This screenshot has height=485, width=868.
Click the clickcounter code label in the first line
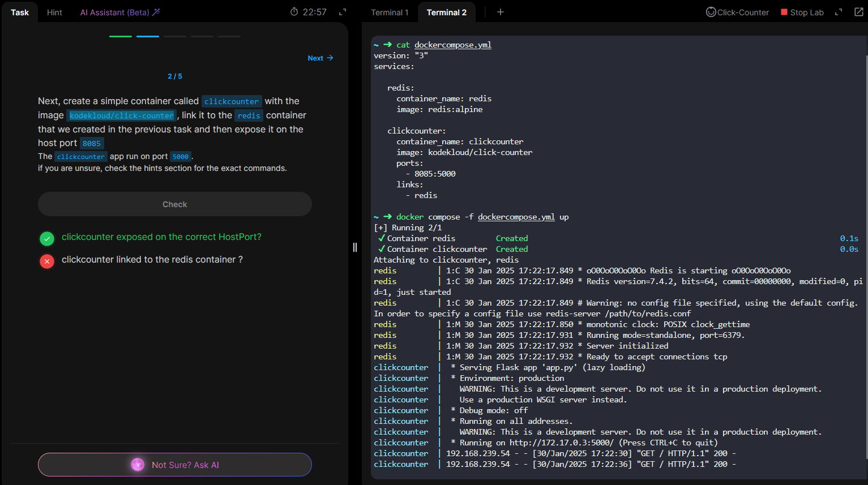pyautogui.click(x=232, y=101)
